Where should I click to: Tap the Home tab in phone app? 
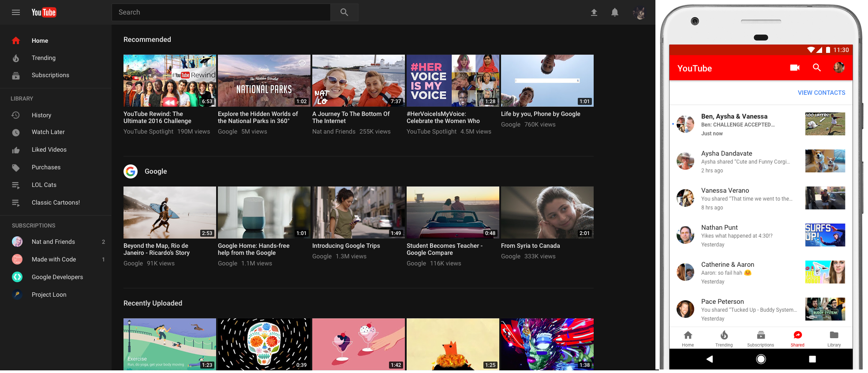click(688, 339)
